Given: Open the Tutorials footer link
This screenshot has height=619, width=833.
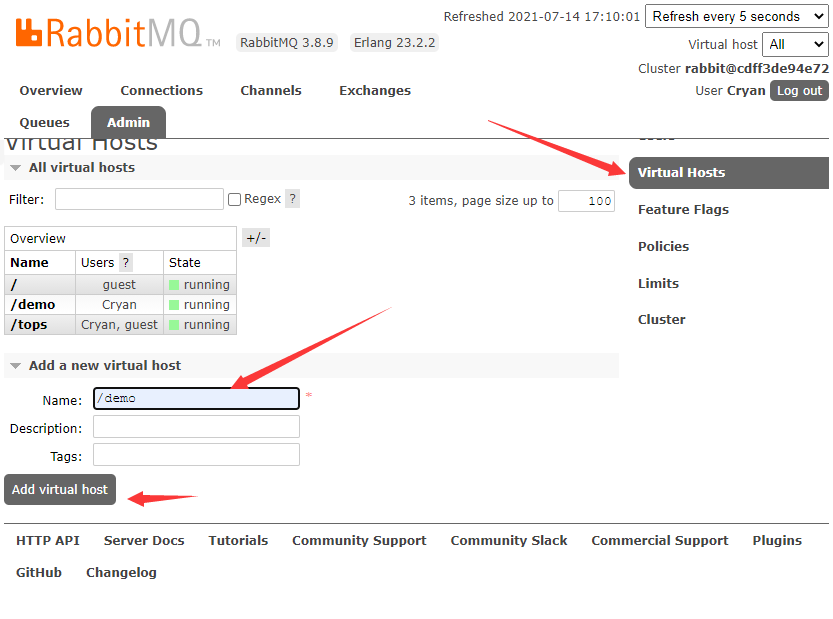Looking at the screenshot, I should pos(238,540).
